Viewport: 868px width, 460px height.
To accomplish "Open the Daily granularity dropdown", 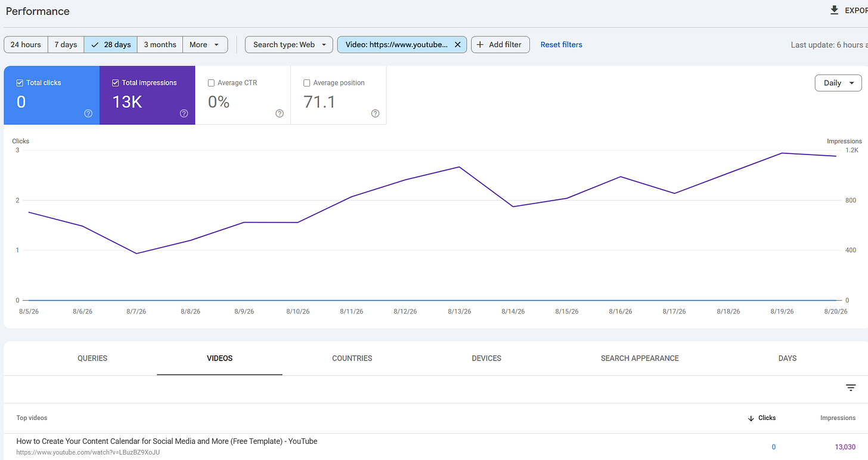I will [838, 83].
